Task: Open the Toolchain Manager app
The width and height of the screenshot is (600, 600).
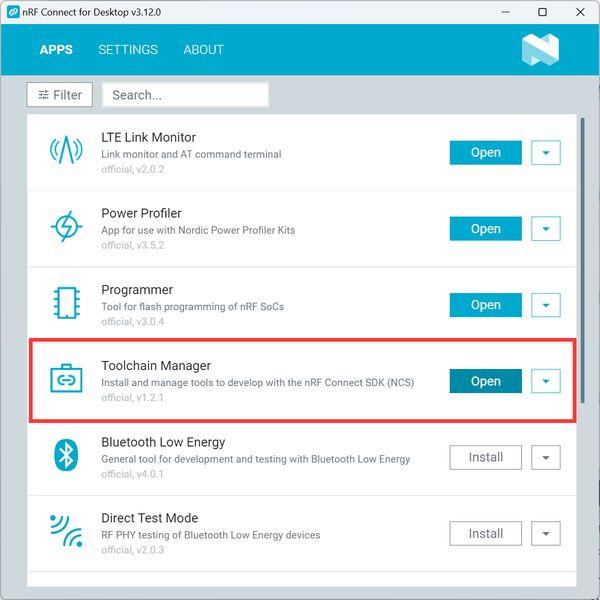Action: pyautogui.click(x=486, y=381)
